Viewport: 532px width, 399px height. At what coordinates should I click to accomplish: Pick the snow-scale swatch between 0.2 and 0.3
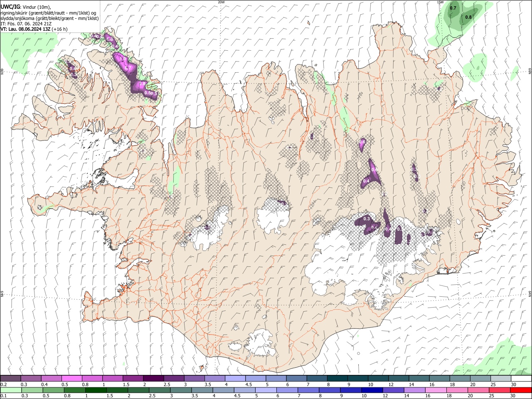point(11,378)
